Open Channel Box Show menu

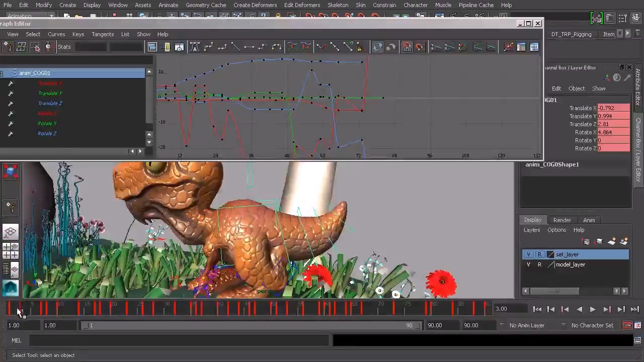[x=599, y=88]
